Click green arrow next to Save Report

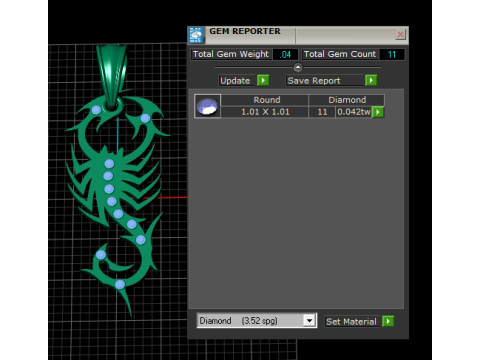pyautogui.click(x=371, y=80)
